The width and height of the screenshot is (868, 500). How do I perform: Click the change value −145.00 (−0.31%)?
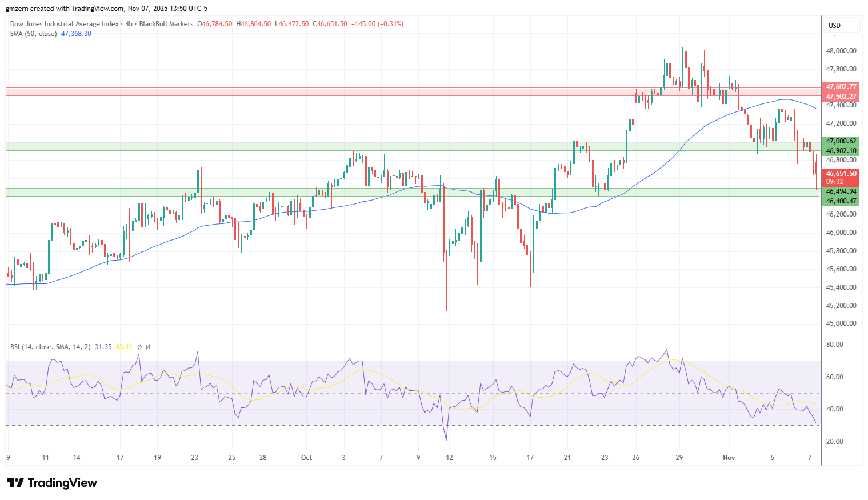tap(377, 24)
